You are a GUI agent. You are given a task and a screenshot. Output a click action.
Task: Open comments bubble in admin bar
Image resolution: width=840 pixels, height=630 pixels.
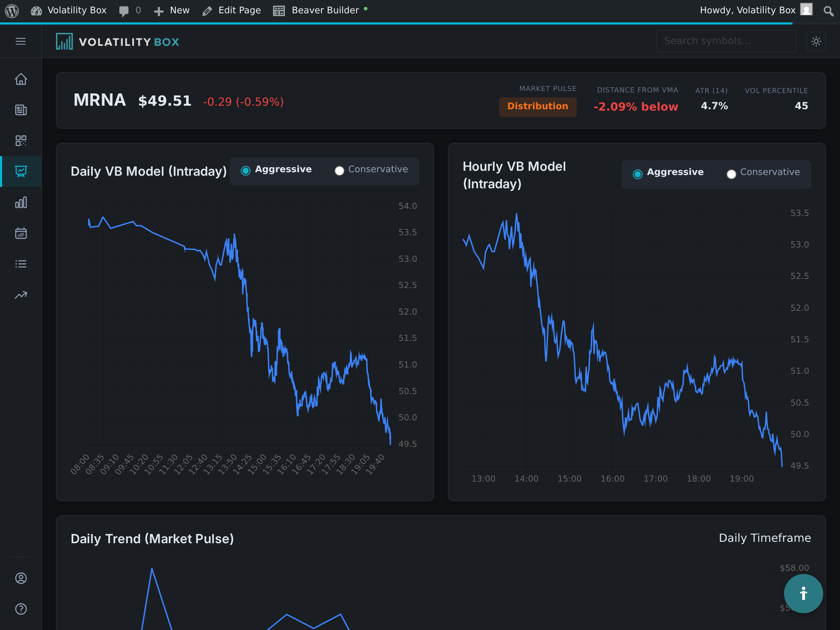click(x=130, y=10)
